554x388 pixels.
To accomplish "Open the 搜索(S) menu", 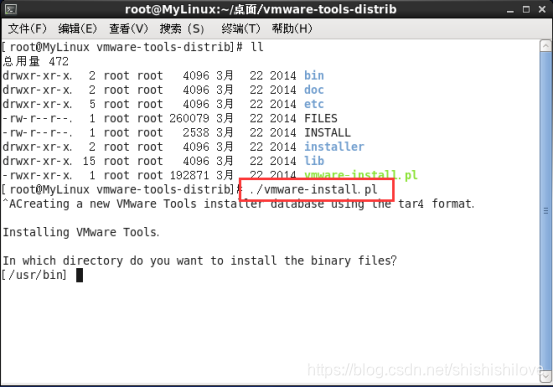I will [x=182, y=29].
